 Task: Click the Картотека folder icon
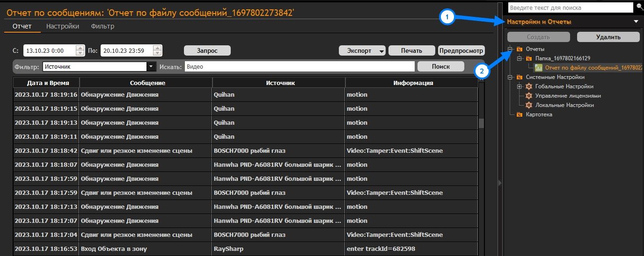(520, 114)
